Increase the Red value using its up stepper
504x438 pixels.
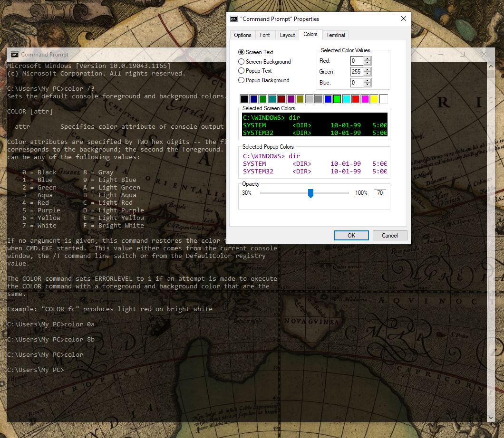pyautogui.click(x=367, y=58)
